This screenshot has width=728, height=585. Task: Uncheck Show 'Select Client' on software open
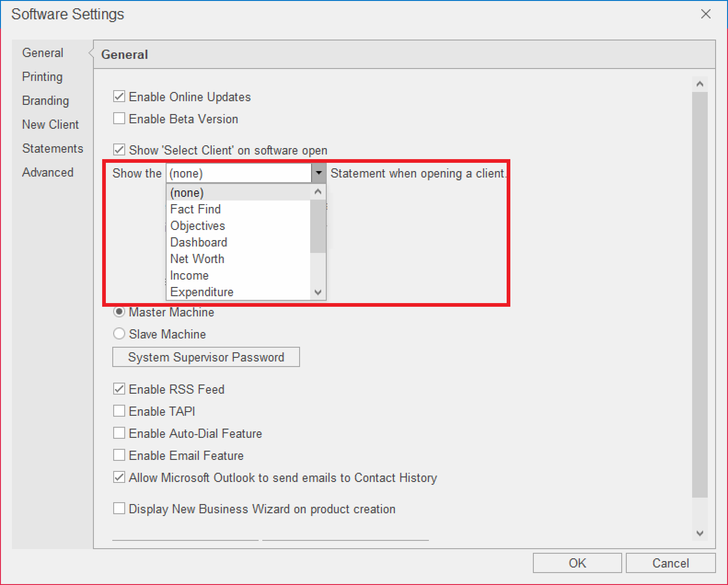pyautogui.click(x=119, y=150)
